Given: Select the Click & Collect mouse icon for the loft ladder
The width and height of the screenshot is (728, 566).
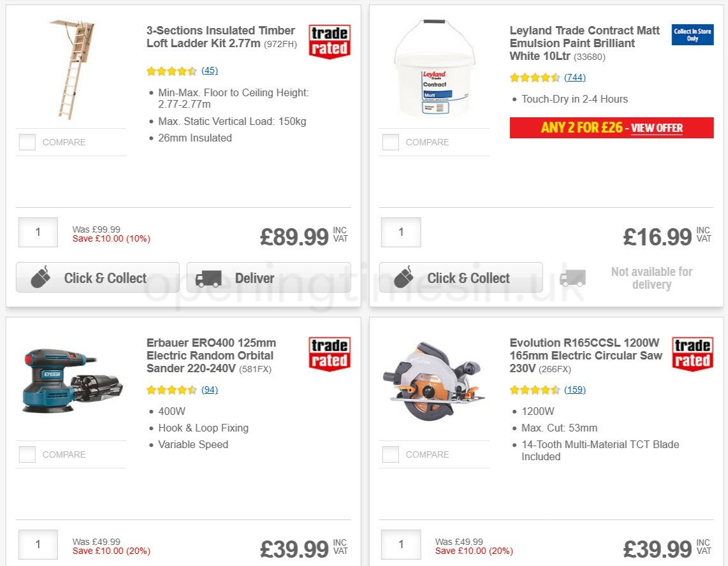Looking at the screenshot, I should 41,277.
